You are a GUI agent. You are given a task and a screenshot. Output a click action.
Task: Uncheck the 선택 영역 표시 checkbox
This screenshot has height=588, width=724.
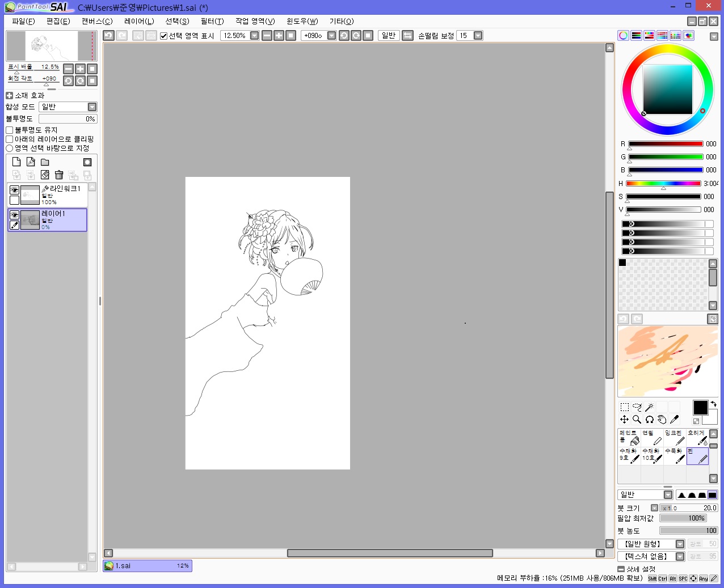click(164, 36)
